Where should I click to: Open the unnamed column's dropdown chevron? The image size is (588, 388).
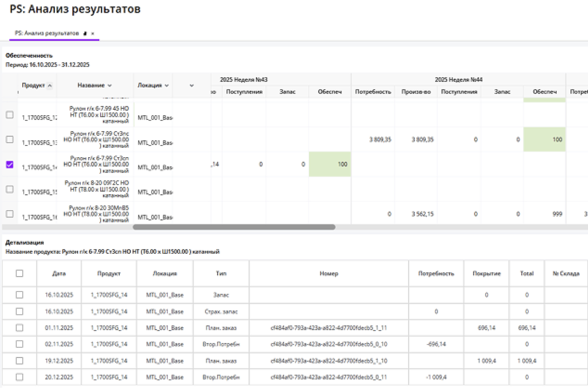click(192, 86)
